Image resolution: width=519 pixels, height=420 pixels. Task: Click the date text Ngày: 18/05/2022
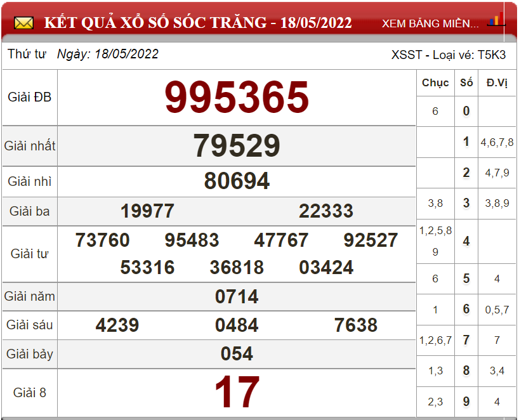tap(108, 55)
